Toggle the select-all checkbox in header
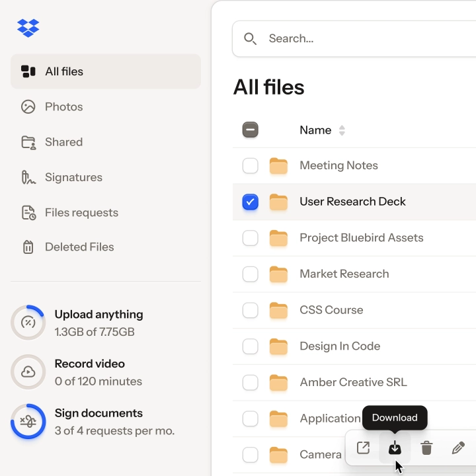Image resolution: width=476 pixels, height=476 pixels. [250, 130]
